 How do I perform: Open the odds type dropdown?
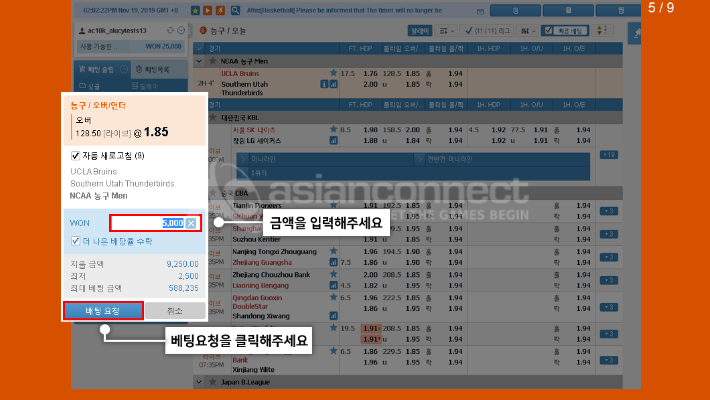coord(528,30)
